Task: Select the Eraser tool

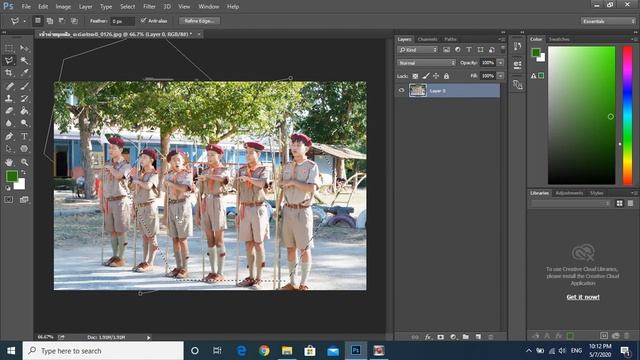Action: pos(9,111)
